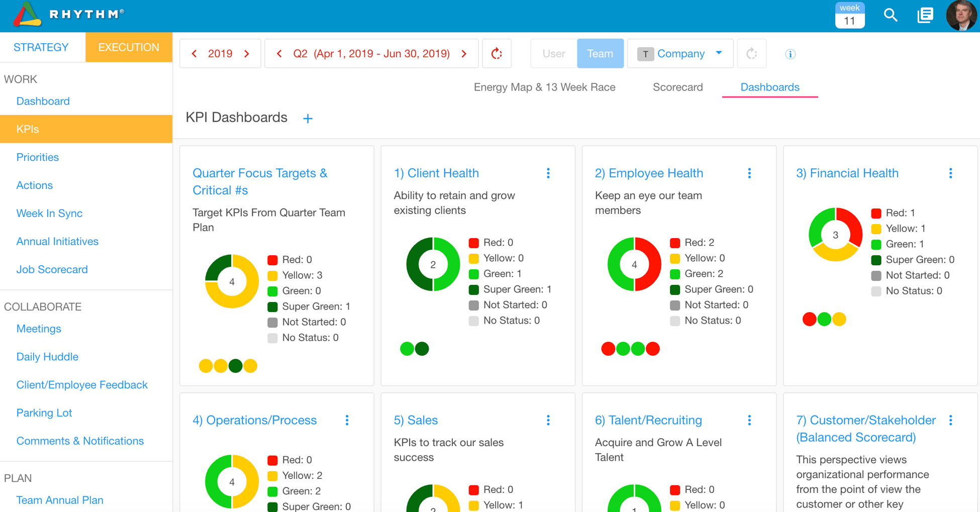Advance to the next year with the chevron
This screenshot has height=512, width=980.
click(247, 53)
